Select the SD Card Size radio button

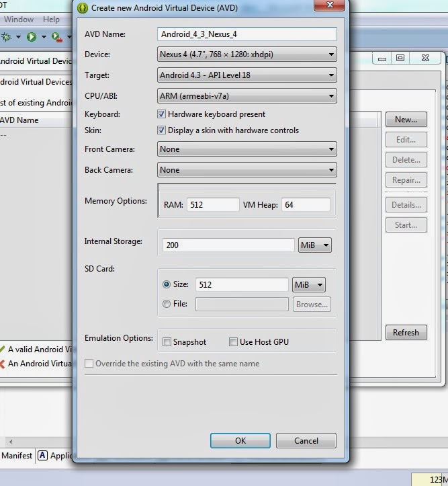click(x=167, y=284)
